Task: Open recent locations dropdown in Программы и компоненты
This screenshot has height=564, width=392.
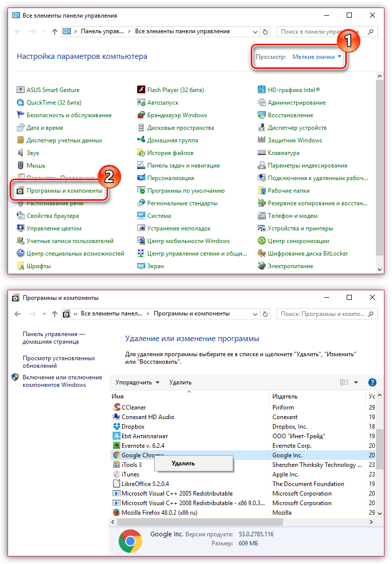Action: pos(44,314)
